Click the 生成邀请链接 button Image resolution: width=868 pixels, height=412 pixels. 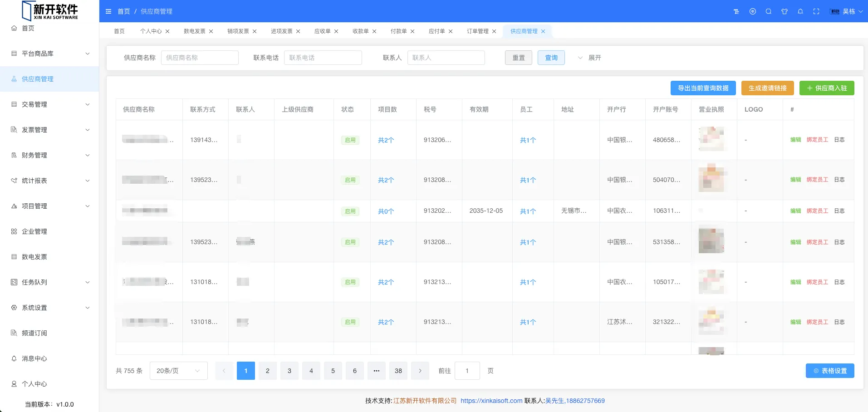pyautogui.click(x=767, y=88)
